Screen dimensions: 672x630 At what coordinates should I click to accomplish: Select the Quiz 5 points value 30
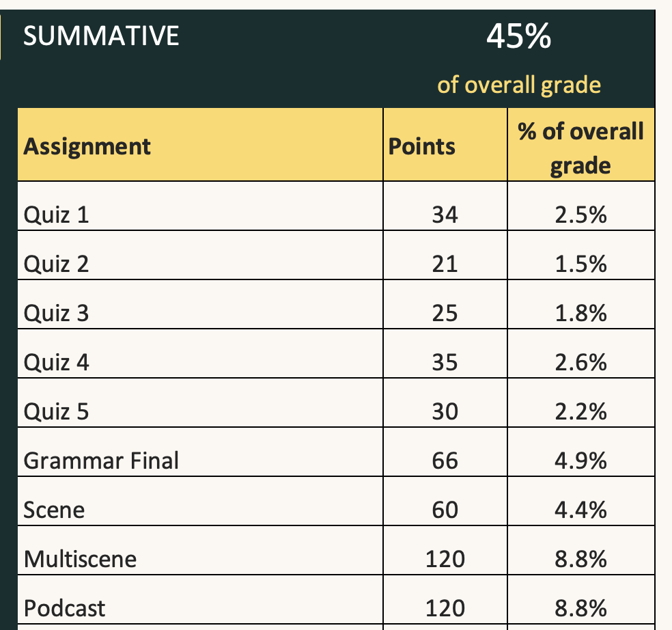pyautogui.click(x=445, y=411)
